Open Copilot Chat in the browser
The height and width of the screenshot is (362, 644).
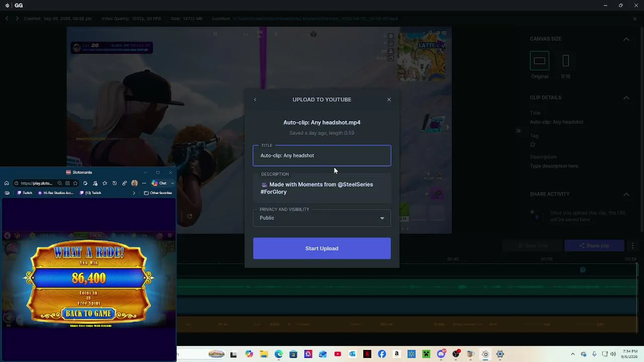point(159,184)
